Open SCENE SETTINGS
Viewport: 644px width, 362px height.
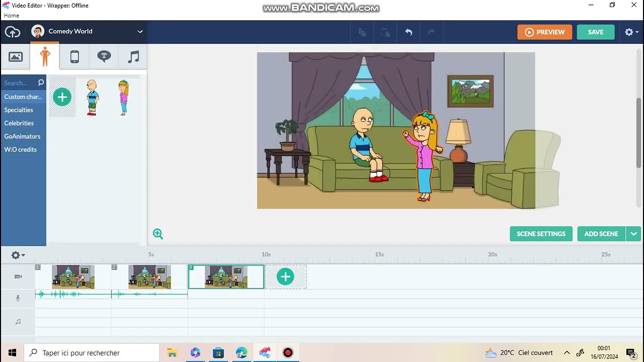point(541,234)
